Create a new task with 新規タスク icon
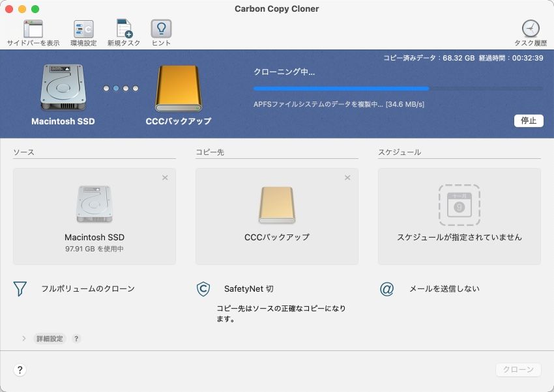This screenshot has width=554, height=392. (x=124, y=28)
